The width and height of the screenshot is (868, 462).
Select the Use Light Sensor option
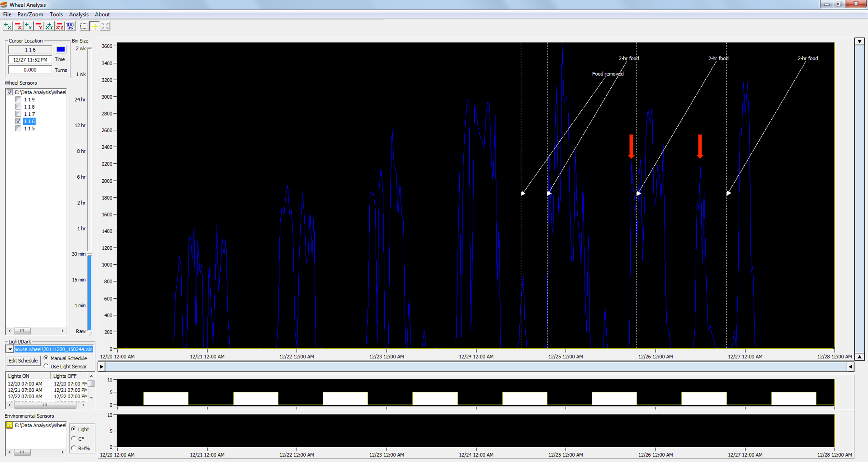point(46,366)
